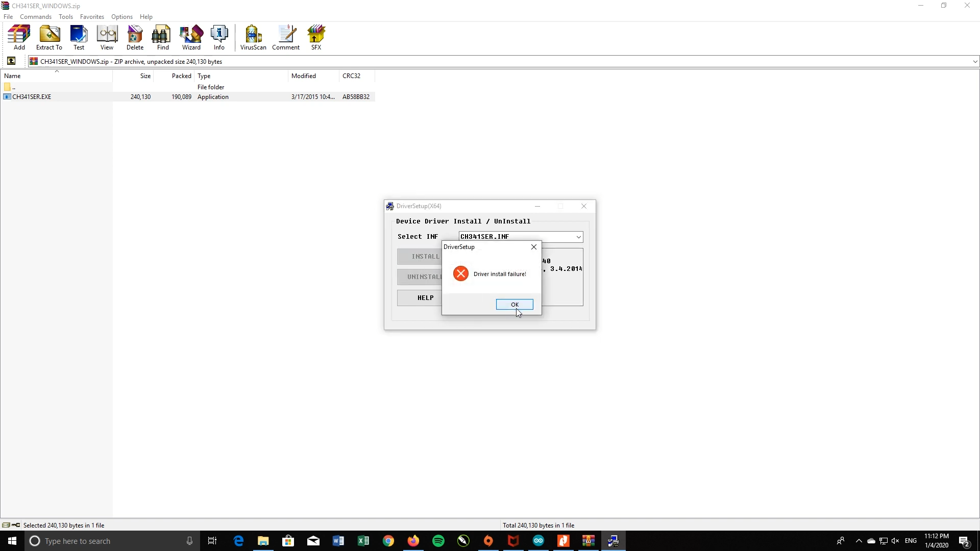Show hidden system tray icons

tap(859, 541)
